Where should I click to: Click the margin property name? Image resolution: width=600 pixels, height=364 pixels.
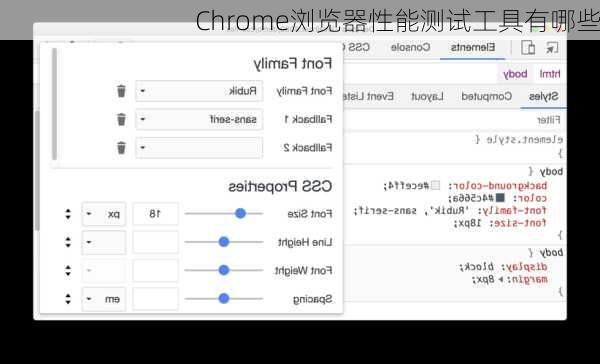530,279
